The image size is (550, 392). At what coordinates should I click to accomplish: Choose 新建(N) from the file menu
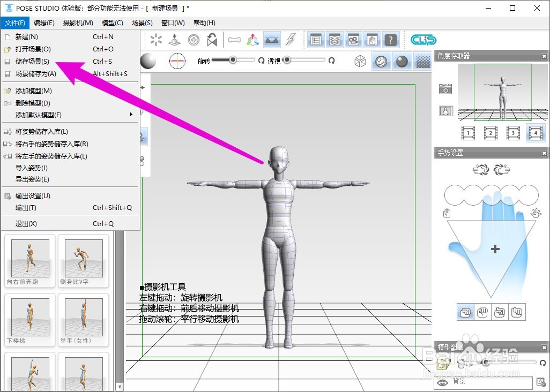coord(70,37)
